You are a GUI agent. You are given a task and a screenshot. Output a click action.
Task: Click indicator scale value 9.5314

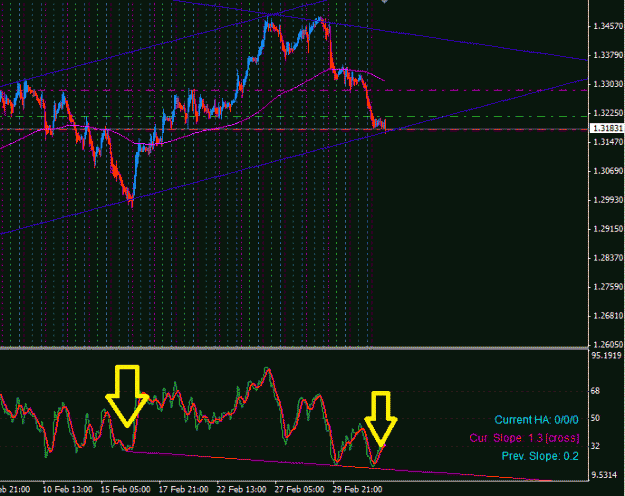point(604,475)
